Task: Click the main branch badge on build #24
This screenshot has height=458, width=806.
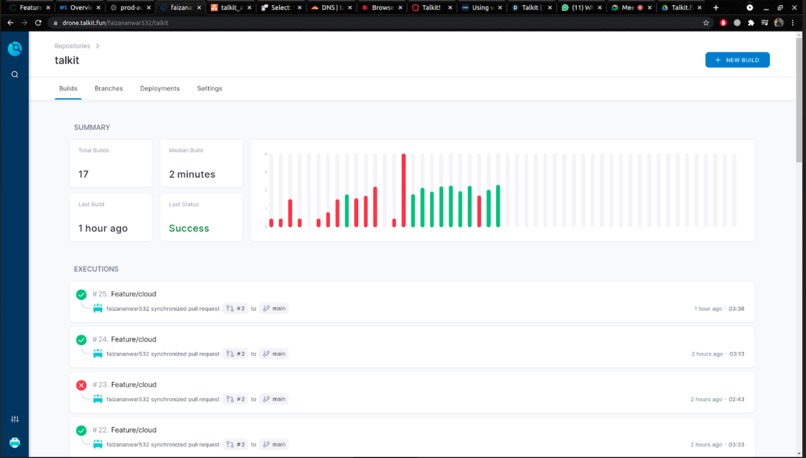Action: [x=274, y=354]
